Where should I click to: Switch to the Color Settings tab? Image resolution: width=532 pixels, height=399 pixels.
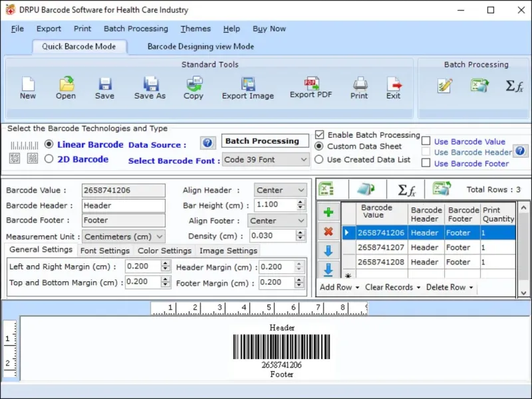[164, 251]
